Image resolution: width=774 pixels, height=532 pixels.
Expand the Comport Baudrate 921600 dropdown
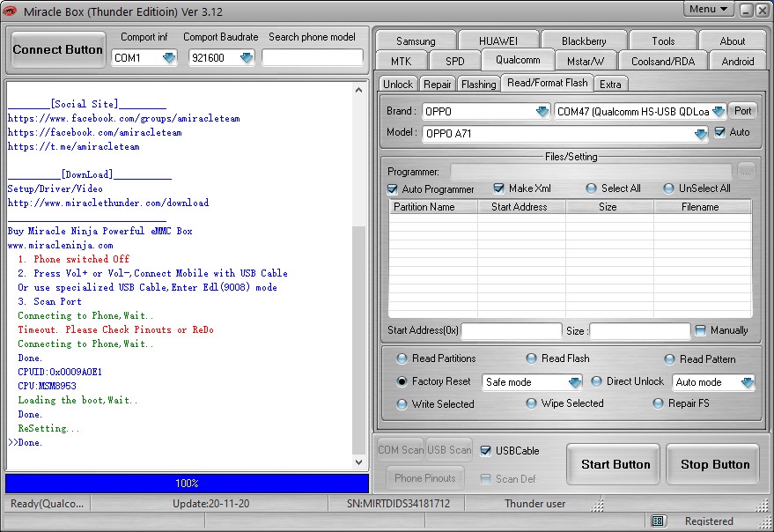[247, 58]
